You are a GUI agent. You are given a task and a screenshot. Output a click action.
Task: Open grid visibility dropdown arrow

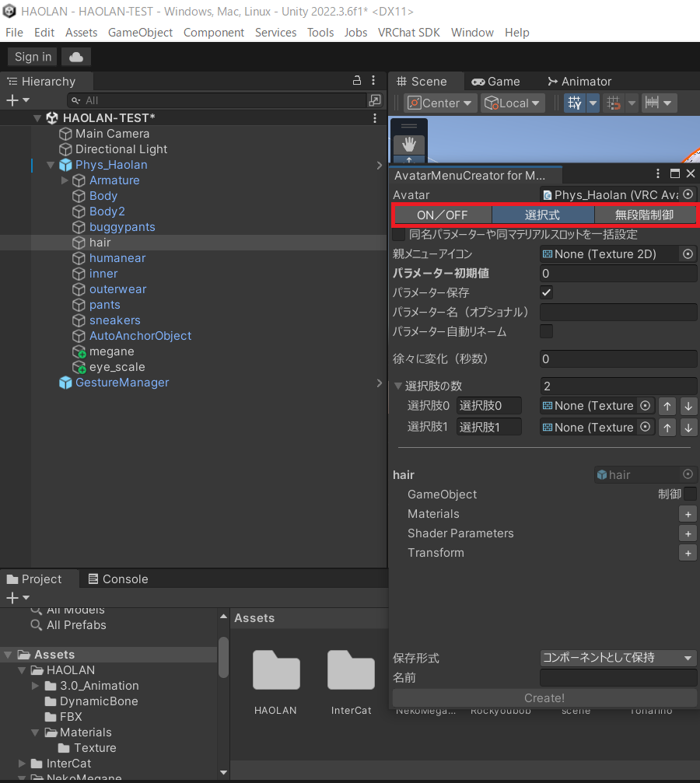click(x=593, y=103)
